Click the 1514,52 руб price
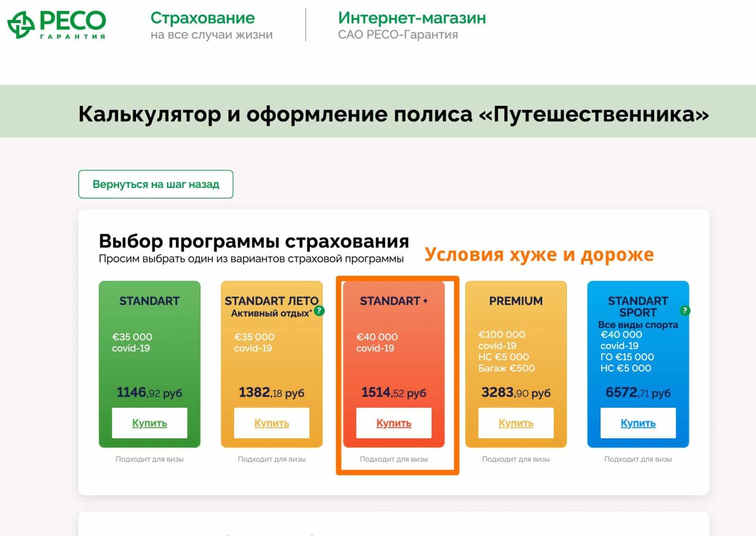Screen dimensions: 756x536 pyautogui.click(x=394, y=392)
